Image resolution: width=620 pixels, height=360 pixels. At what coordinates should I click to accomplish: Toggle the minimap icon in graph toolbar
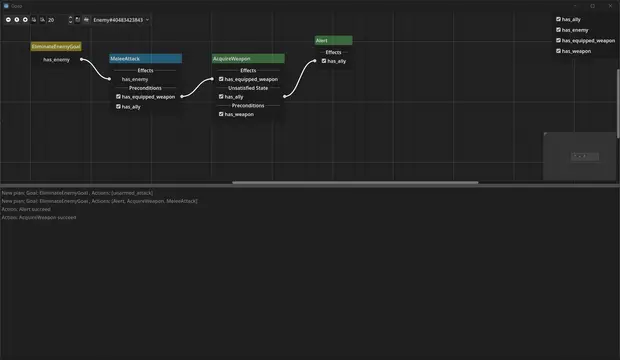(x=78, y=19)
